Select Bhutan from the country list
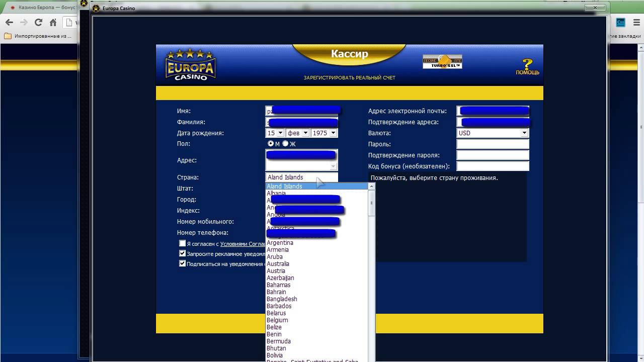 [317, 348]
